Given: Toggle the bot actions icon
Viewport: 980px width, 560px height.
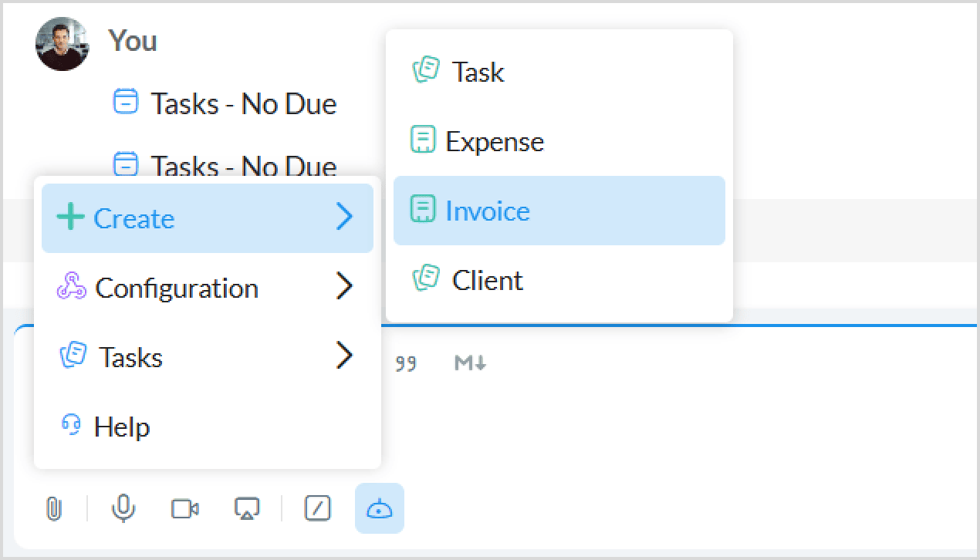Looking at the screenshot, I should (379, 509).
